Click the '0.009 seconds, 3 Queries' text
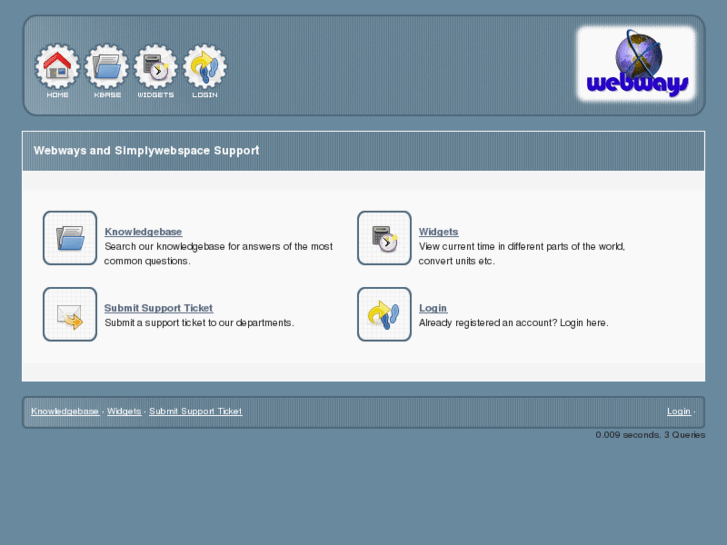This screenshot has width=727, height=545. [x=650, y=435]
